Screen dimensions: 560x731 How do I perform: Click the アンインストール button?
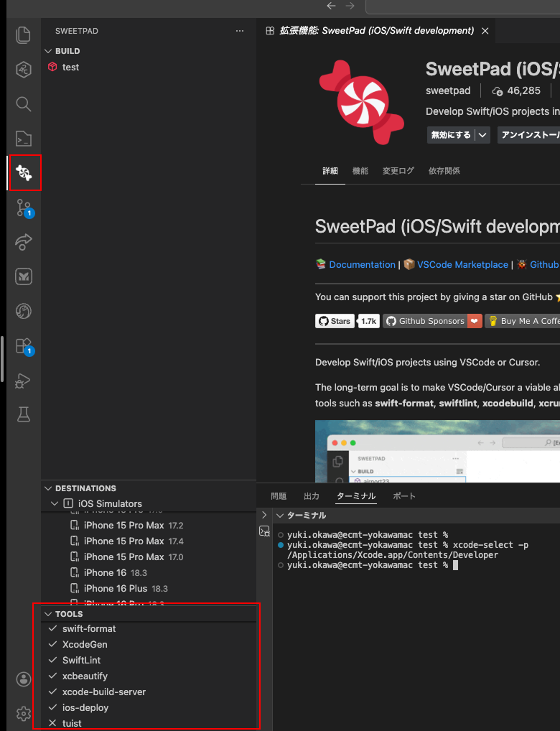coord(530,135)
